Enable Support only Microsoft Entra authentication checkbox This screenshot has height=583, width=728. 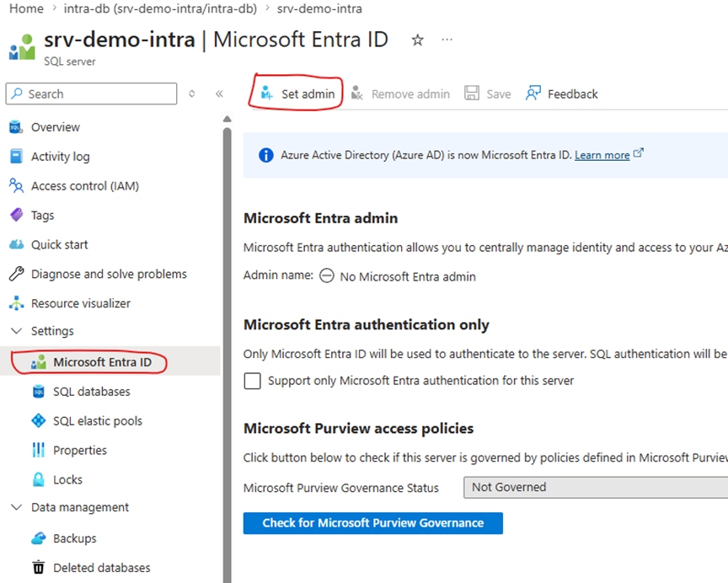252,381
